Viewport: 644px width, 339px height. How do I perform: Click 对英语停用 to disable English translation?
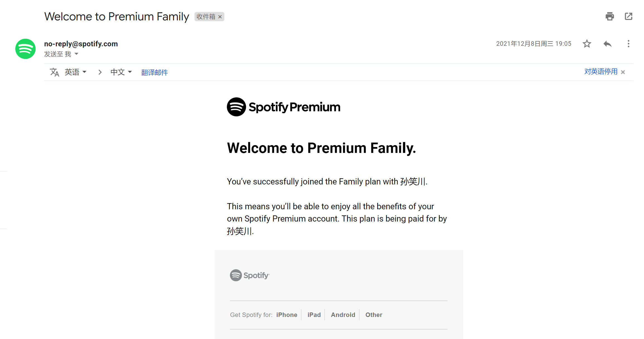601,72
